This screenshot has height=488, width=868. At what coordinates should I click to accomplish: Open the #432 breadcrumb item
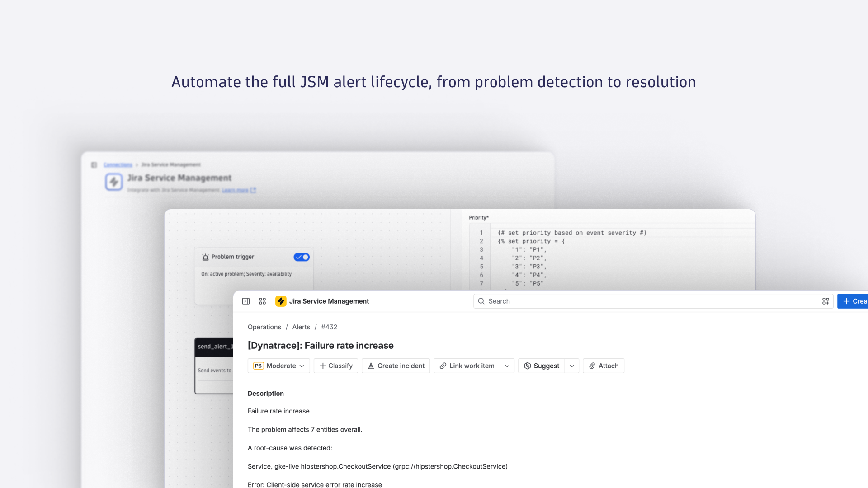click(x=329, y=327)
